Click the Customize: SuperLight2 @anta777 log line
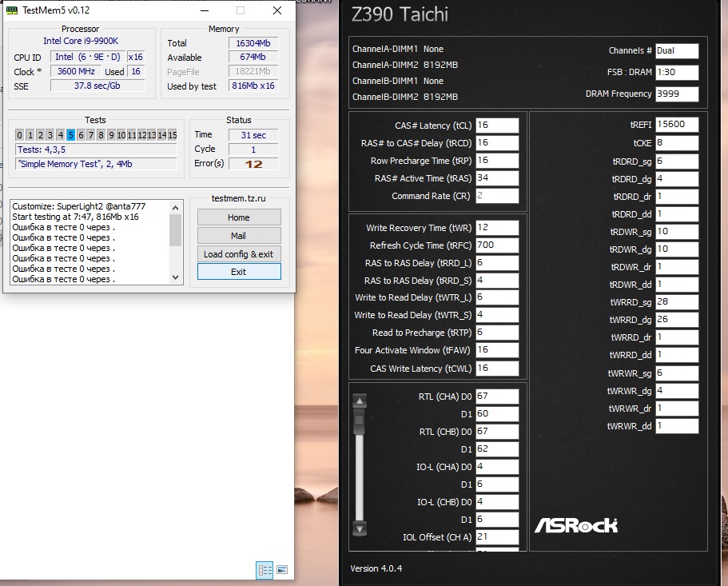The image size is (728, 586). [x=79, y=206]
